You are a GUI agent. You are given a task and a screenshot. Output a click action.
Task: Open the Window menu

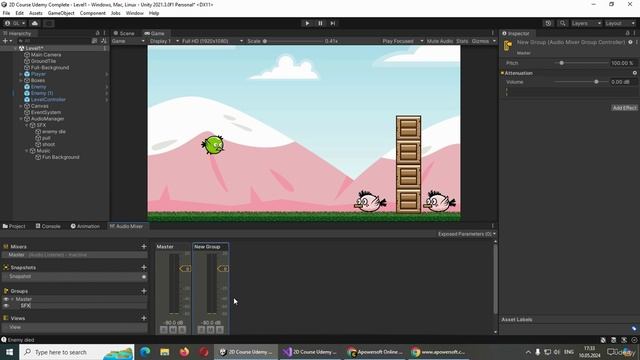pos(135,13)
